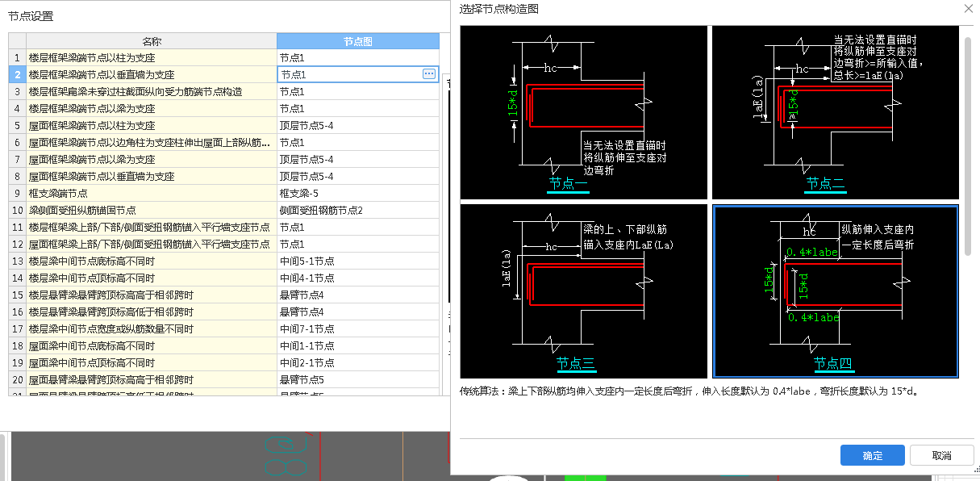The width and height of the screenshot is (980, 481).
Task: Click the 中间7-1节点 cell
Action: click(358, 329)
